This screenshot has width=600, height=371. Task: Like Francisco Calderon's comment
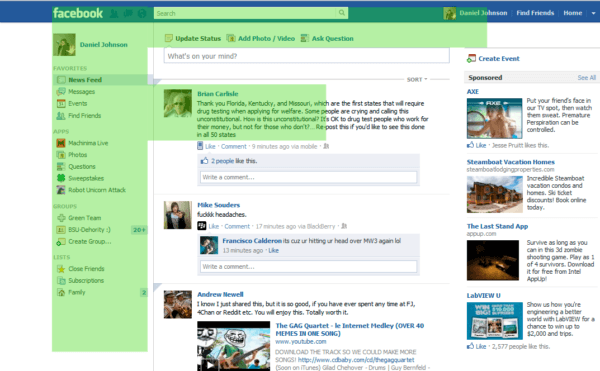pyautogui.click(x=274, y=251)
